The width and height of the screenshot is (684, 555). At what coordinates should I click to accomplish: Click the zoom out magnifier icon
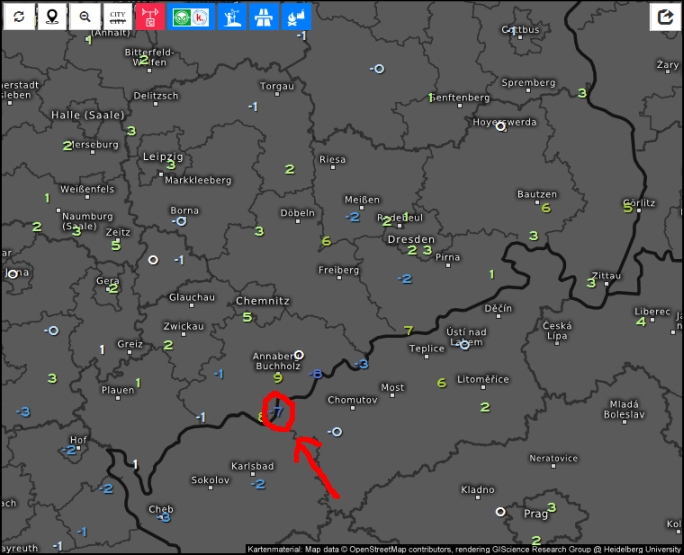tap(85, 17)
